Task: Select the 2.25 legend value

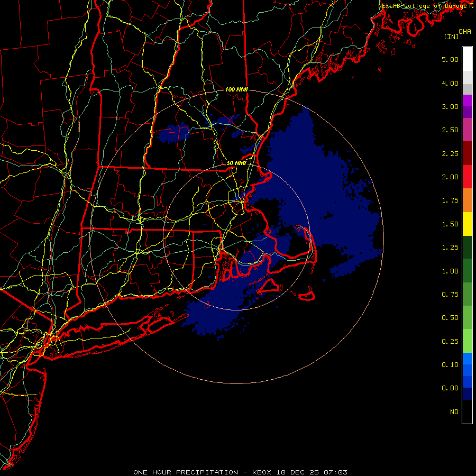Action: [x=450, y=153]
